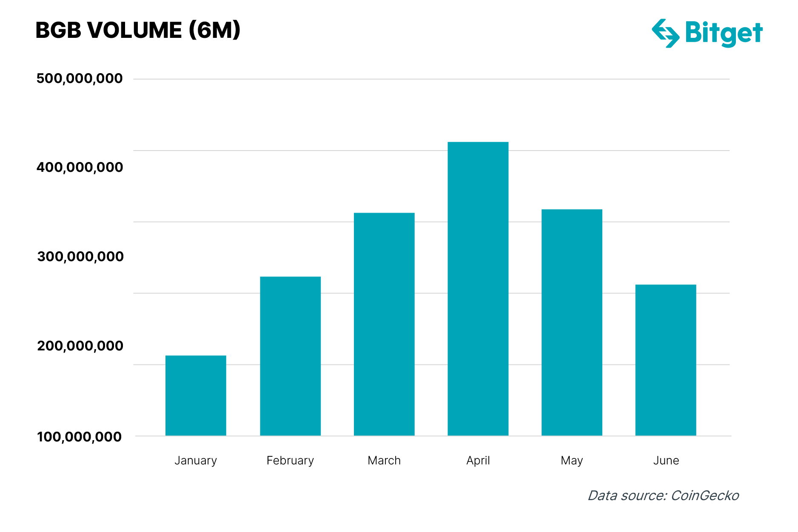
Task: Click the February volume bar
Action: [x=290, y=356]
